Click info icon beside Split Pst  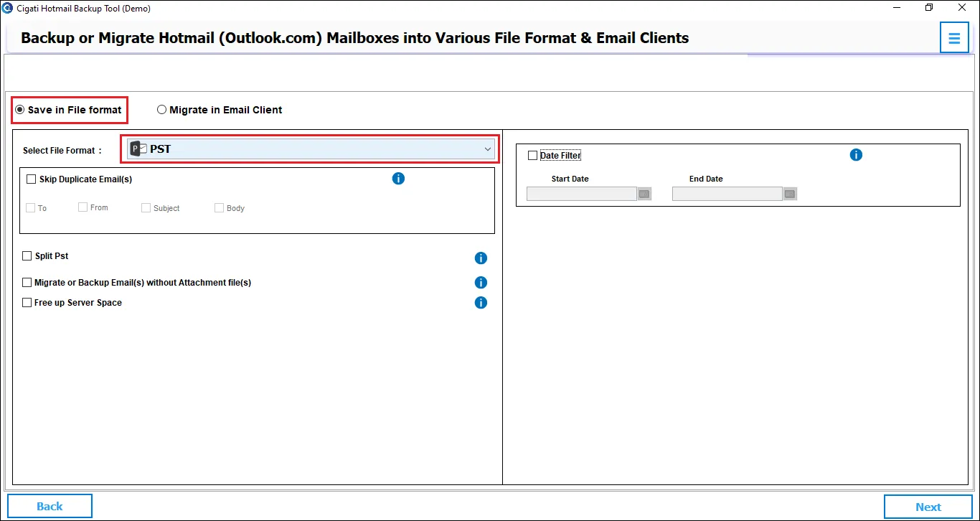[481, 258]
